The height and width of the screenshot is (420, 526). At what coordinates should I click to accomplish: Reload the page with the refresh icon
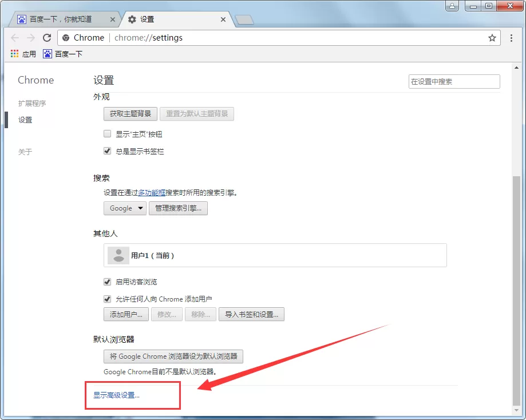click(x=47, y=38)
